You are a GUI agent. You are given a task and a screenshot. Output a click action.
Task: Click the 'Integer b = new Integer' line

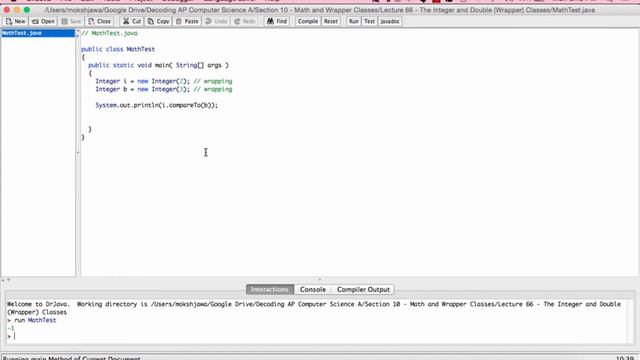(164, 89)
